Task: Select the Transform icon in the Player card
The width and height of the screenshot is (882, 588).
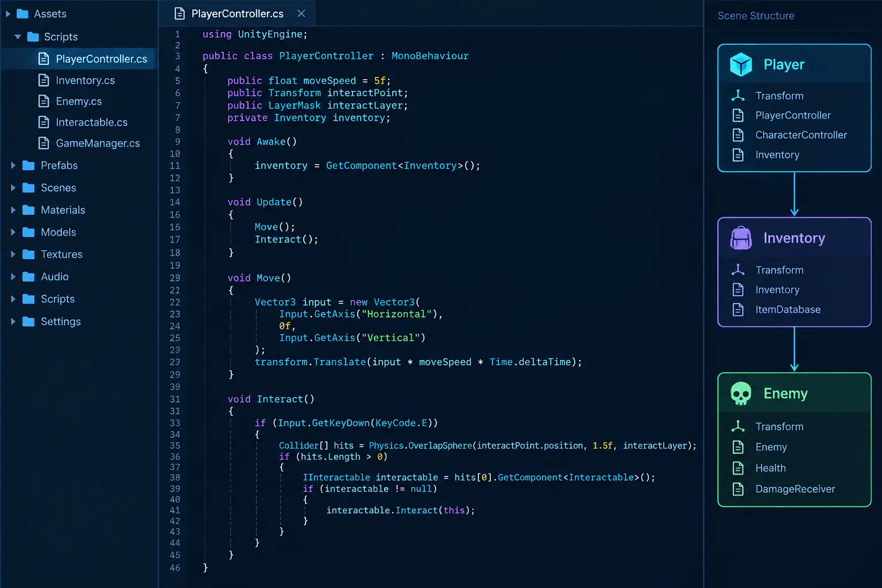Action: (x=738, y=96)
